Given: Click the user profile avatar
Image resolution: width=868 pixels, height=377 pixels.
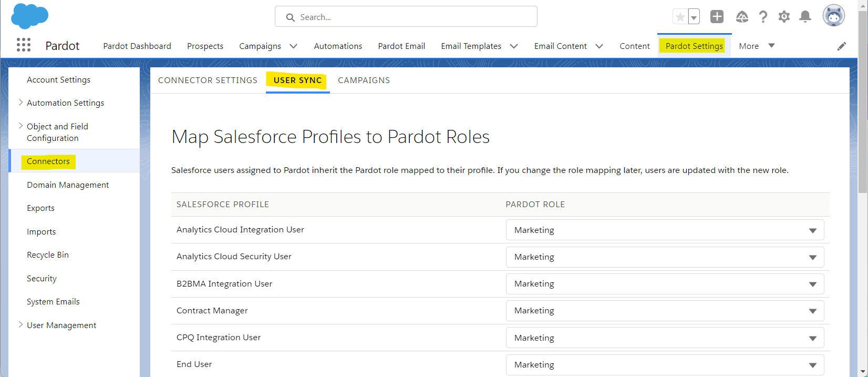Looking at the screenshot, I should coord(834,16).
